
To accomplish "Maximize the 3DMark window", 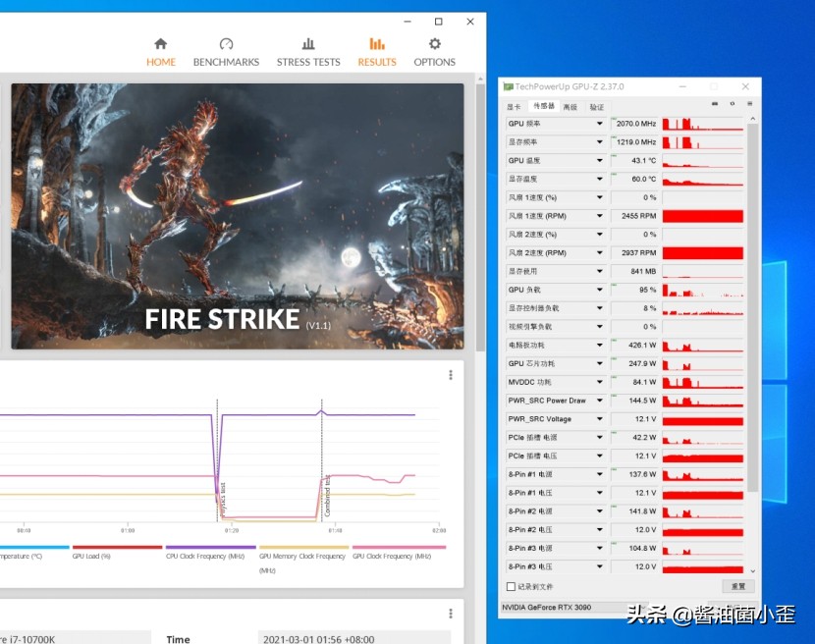I will tap(439, 22).
